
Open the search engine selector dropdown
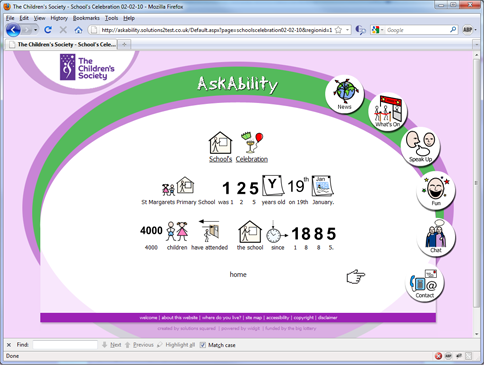click(378, 30)
